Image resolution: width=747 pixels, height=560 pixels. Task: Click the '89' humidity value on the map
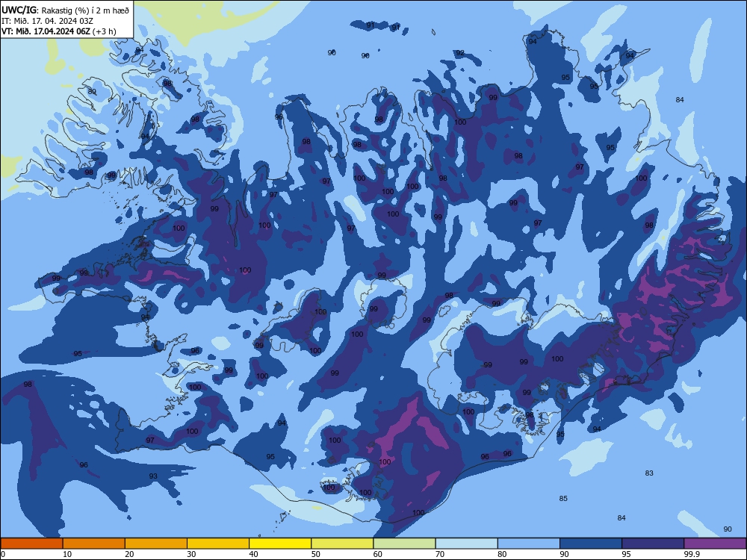[92, 91]
